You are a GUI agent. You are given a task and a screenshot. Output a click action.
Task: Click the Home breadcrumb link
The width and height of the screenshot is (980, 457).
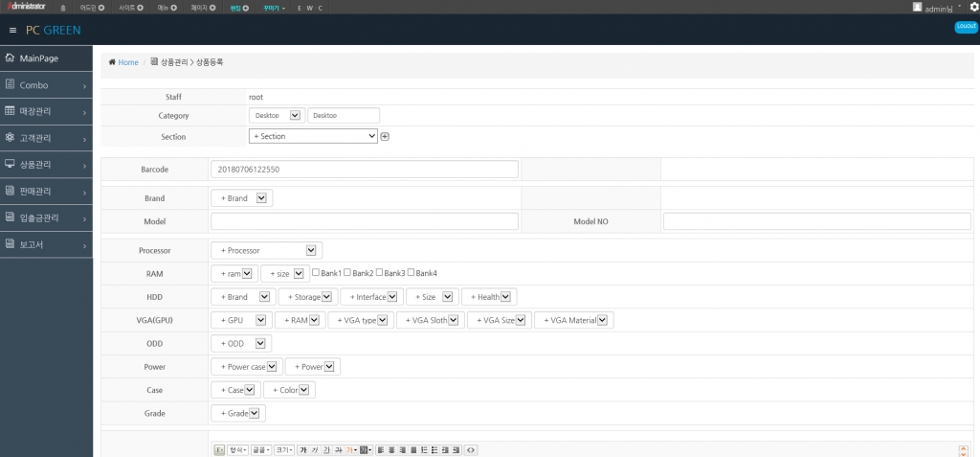(x=128, y=62)
